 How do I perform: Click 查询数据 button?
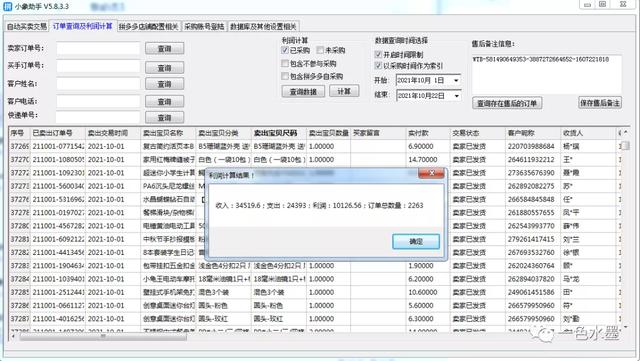click(303, 91)
